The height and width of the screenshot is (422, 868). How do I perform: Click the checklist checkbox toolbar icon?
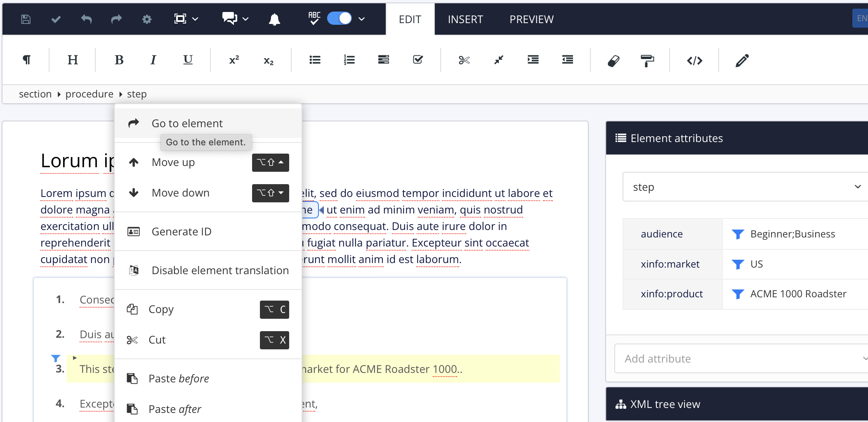click(x=418, y=60)
